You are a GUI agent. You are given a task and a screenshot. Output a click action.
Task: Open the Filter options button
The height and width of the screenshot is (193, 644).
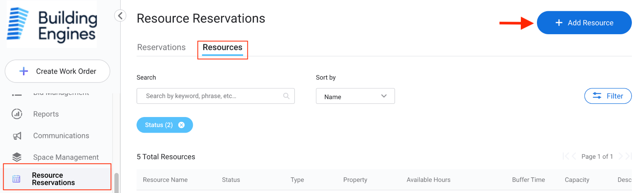point(608,96)
